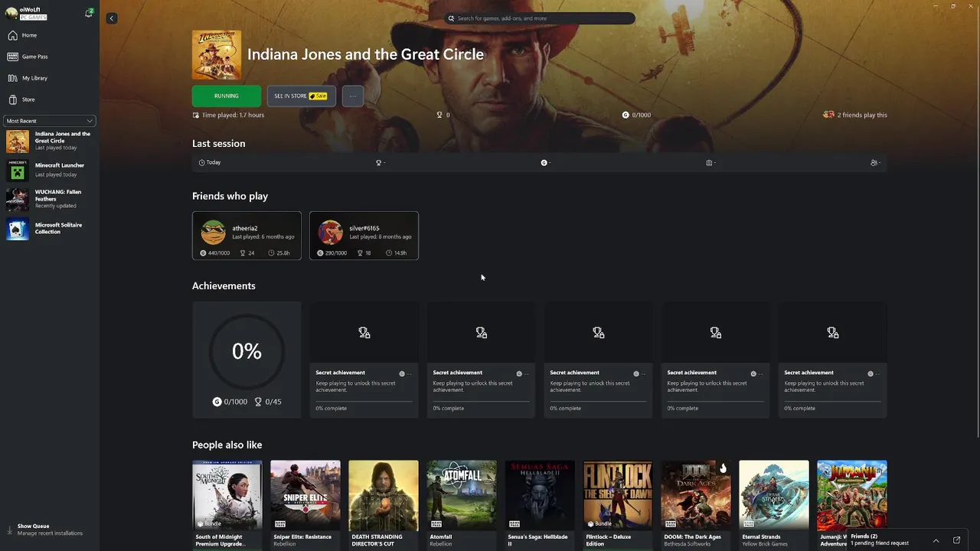This screenshot has height=551, width=980.
Task: Click the People also like heading
Action: (x=227, y=445)
